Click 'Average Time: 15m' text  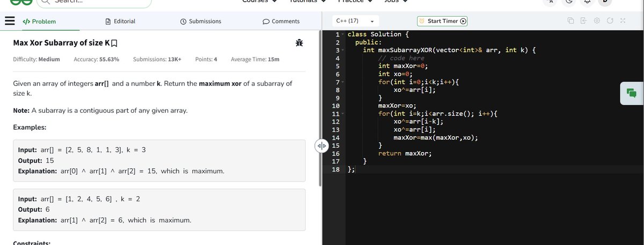coord(255,59)
